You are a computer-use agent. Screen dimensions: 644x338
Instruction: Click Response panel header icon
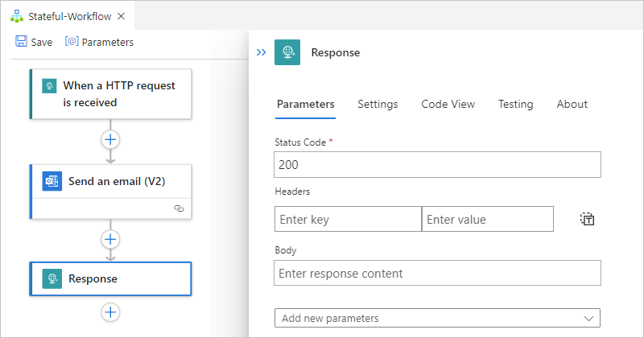click(287, 52)
